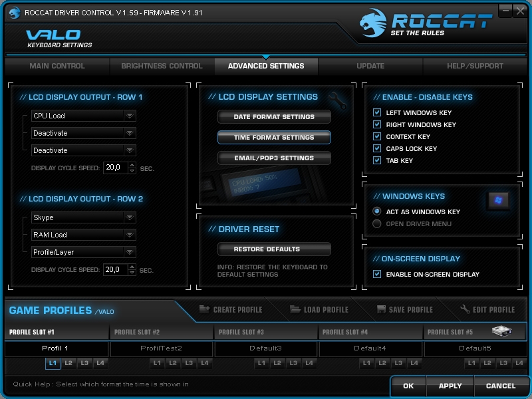532x399 pixels.
Task: Disable Enable On-Screen Display checkbox
Action: [377, 274]
